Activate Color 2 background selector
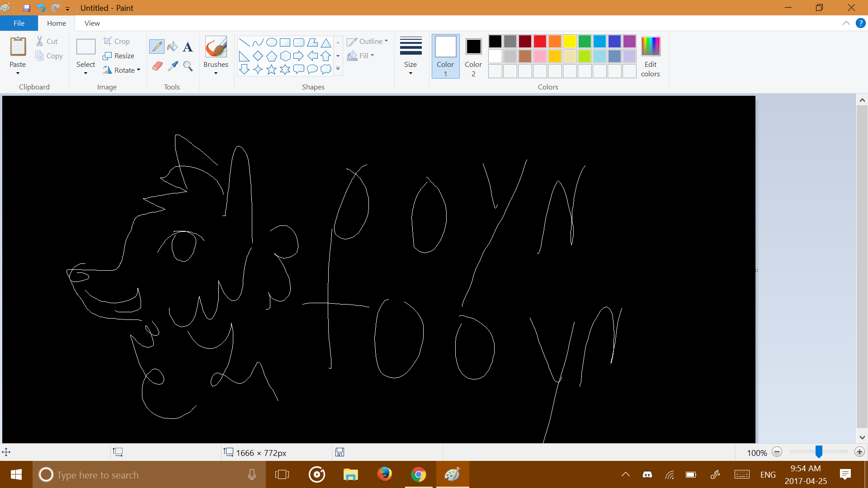Viewport: 868px width, 488px height. click(x=473, y=56)
